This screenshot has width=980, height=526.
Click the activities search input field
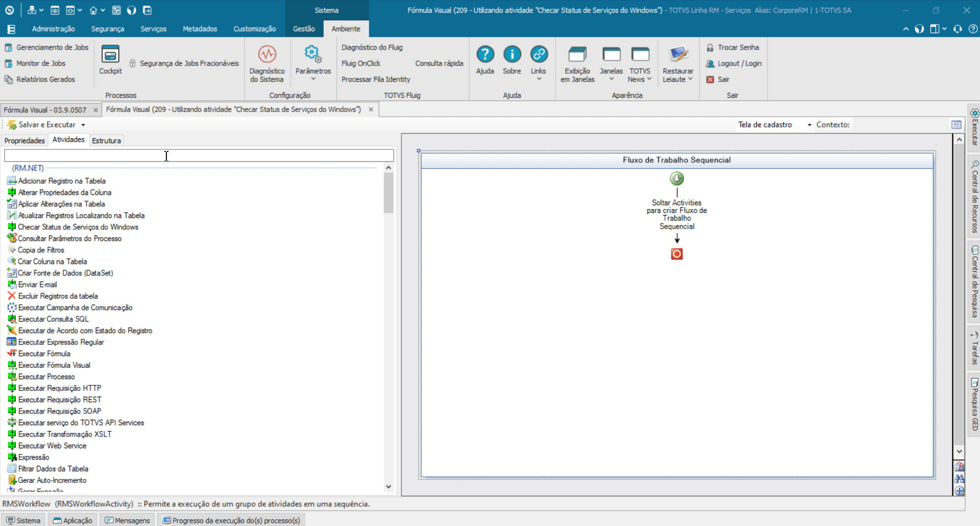(199, 155)
